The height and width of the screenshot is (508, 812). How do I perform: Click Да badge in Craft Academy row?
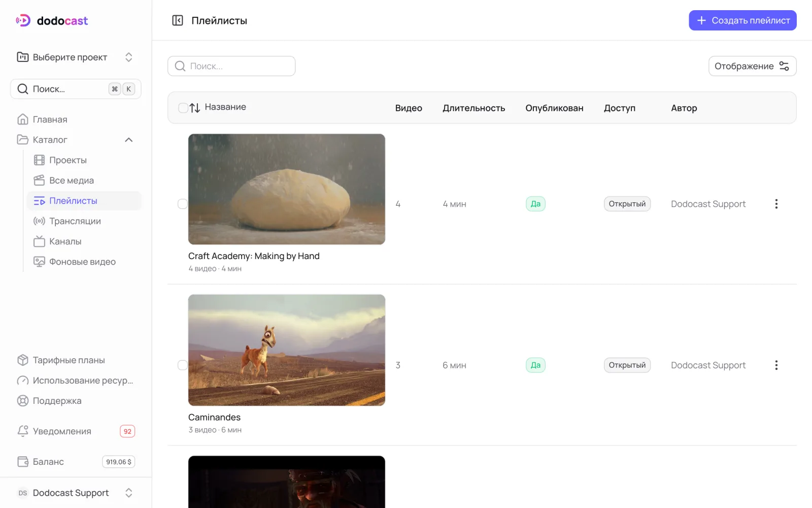(x=535, y=204)
